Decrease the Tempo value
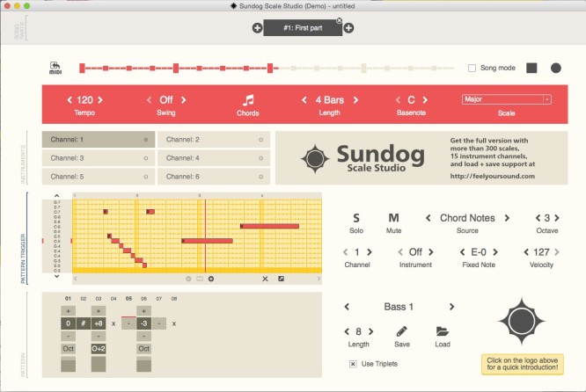This screenshot has height=392, width=586. [x=70, y=99]
